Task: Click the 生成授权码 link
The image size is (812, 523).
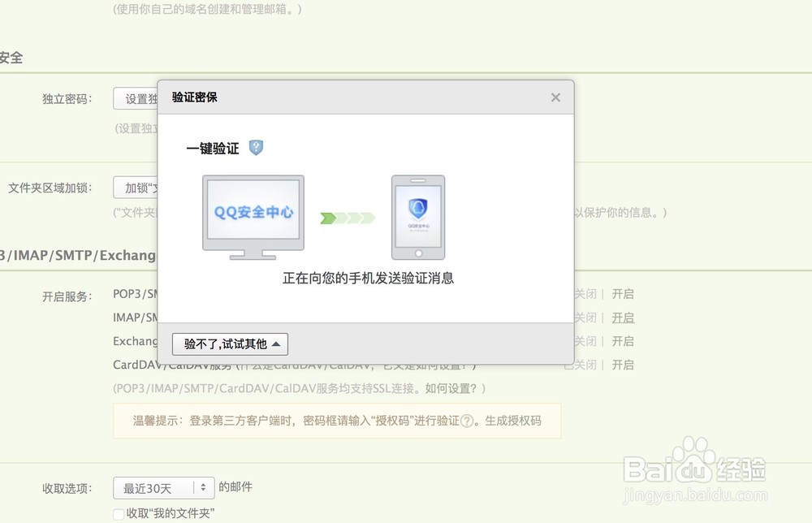Action: click(x=512, y=421)
